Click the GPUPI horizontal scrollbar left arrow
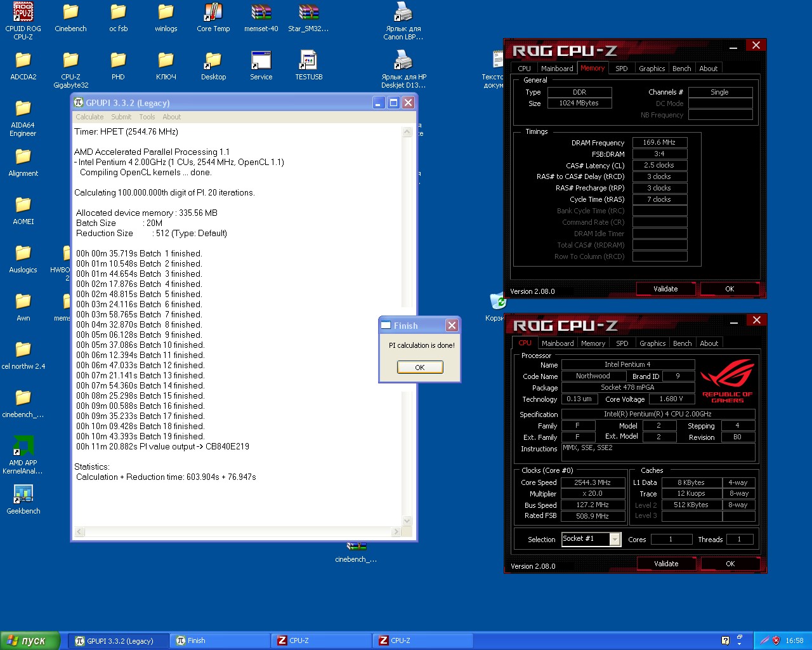Image resolution: width=812 pixels, height=650 pixels. [x=80, y=531]
